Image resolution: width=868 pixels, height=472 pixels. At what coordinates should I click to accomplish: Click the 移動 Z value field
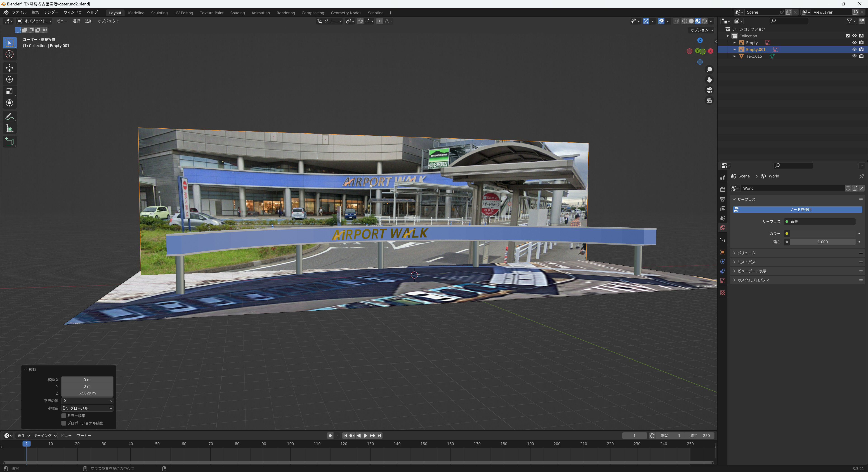pyautogui.click(x=87, y=393)
